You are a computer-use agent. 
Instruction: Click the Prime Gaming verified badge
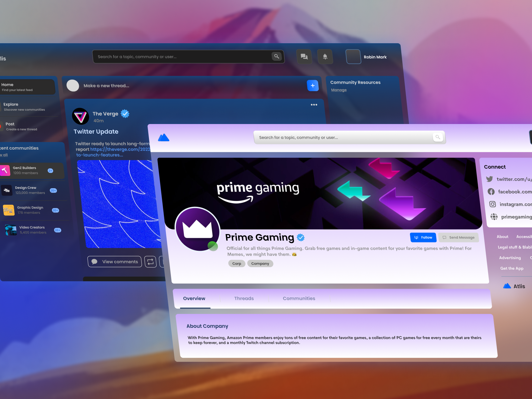(301, 237)
